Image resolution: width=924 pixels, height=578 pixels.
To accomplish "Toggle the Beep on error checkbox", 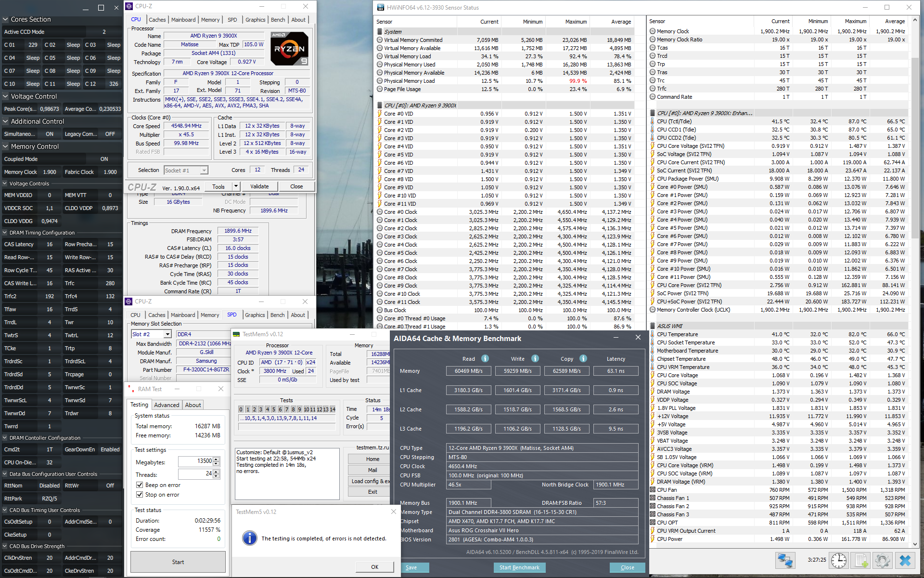I will pyautogui.click(x=140, y=485).
